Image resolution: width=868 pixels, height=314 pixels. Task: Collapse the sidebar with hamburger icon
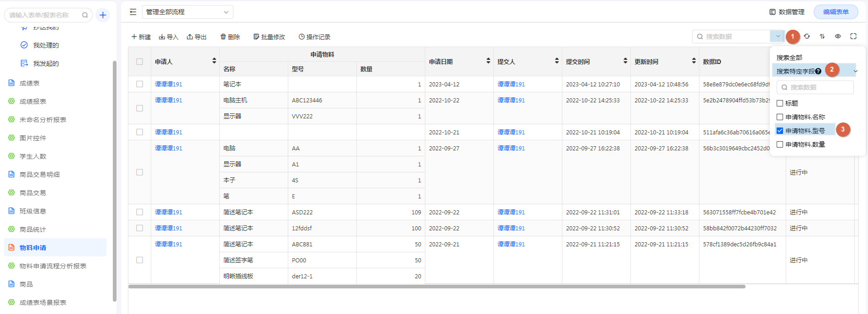[133, 12]
